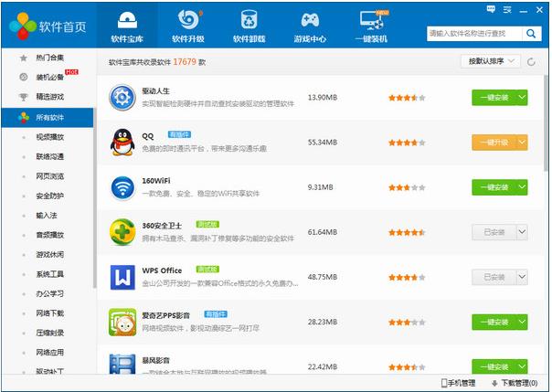Click the refresh list icon
This screenshot has width=552, height=392.
(x=531, y=62)
